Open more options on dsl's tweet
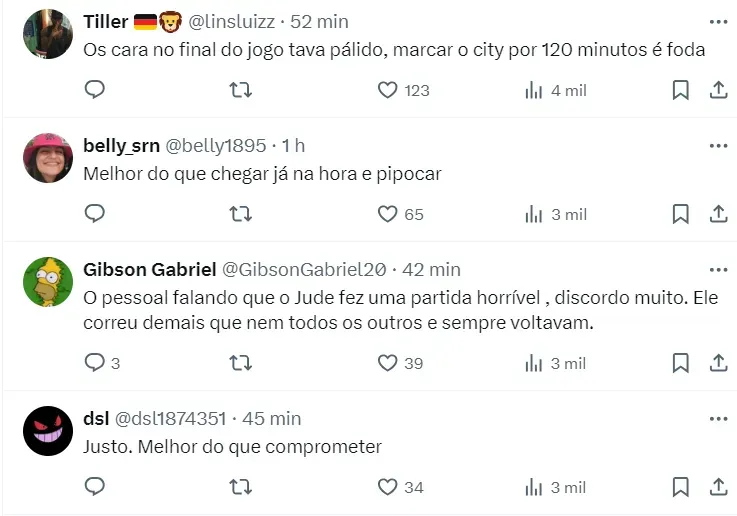 [718, 418]
